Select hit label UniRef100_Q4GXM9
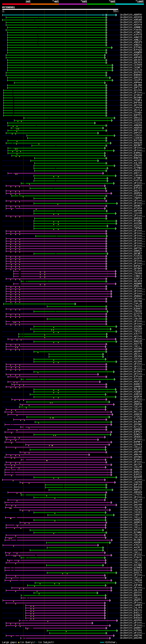 (x=131, y=505)
